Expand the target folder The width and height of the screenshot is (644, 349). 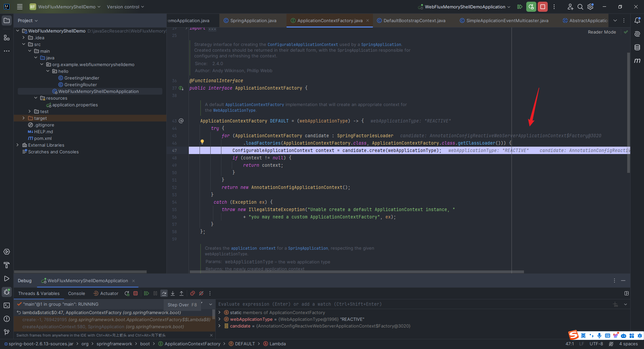click(24, 118)
